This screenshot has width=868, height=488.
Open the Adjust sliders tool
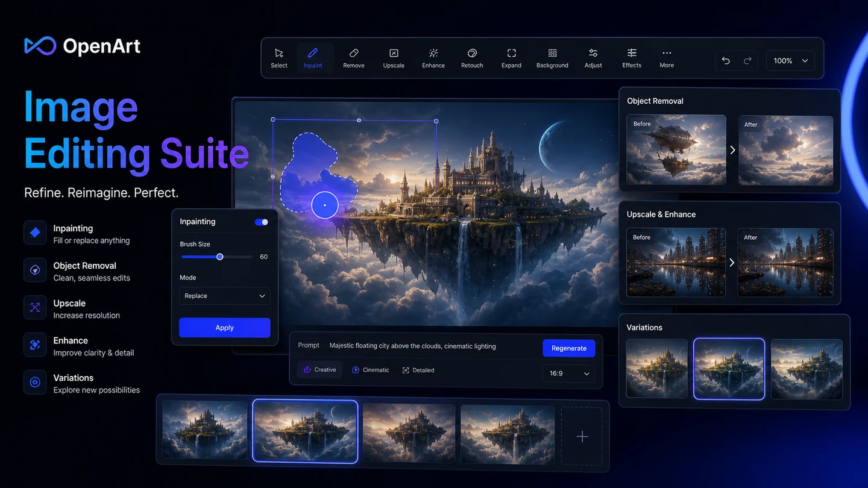[x=593, y=58]
